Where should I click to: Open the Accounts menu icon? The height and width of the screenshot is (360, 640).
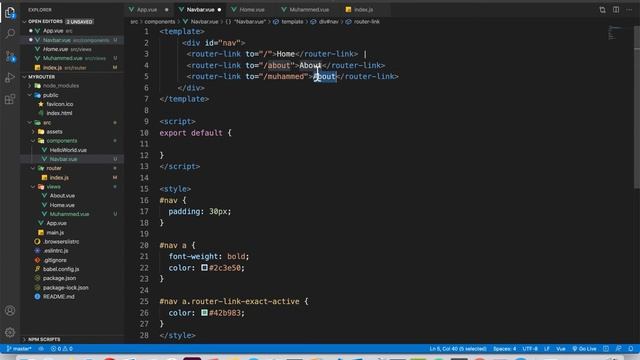[10, 311]
